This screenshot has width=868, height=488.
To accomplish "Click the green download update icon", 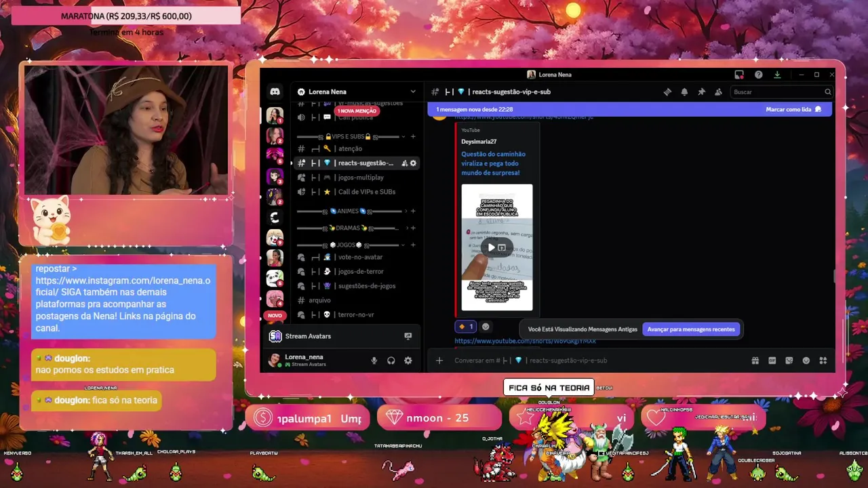I will click(777, 75).
